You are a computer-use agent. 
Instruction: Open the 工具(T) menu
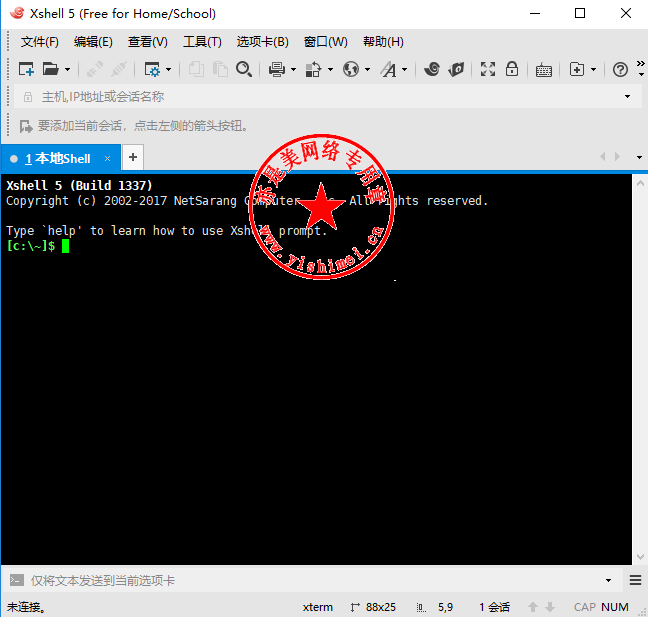[x=202, y=42]
